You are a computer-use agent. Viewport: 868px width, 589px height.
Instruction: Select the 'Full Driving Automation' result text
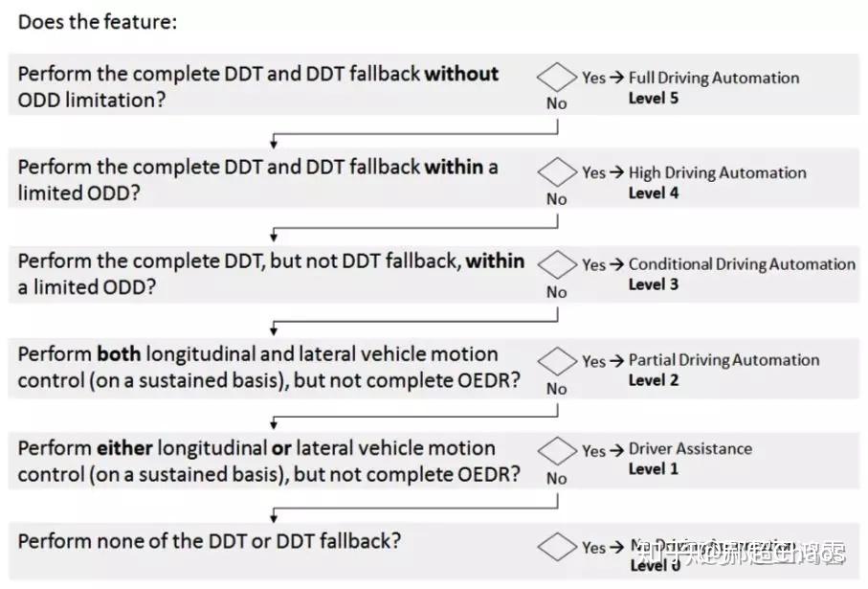(713, 79)
